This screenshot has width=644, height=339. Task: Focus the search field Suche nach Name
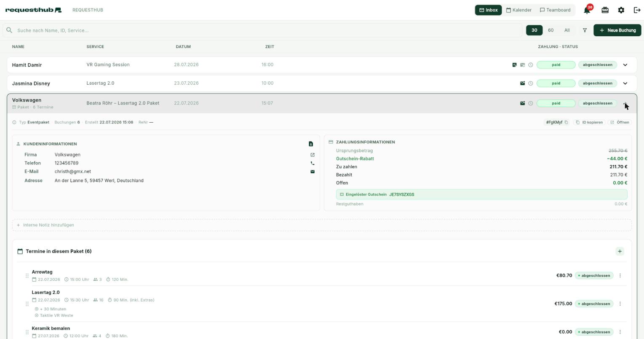[x=262, y=30]
